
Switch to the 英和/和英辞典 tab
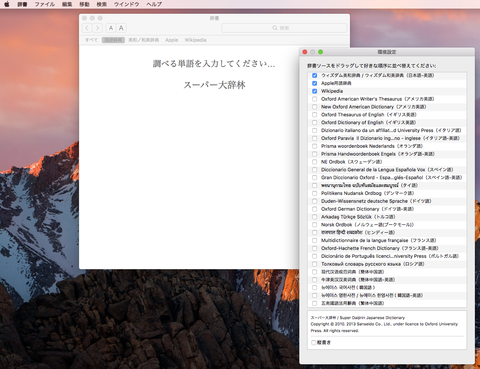pyautogui.click(x=144, y=40)
